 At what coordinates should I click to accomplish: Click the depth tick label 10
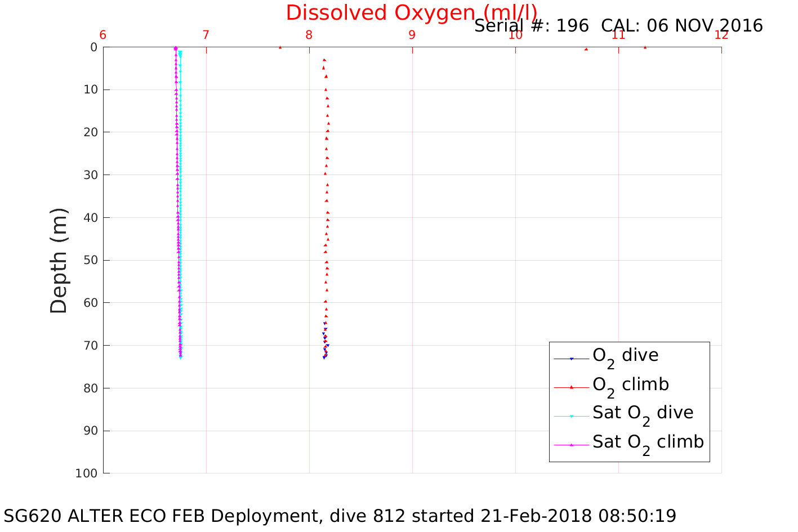point(90,90)
